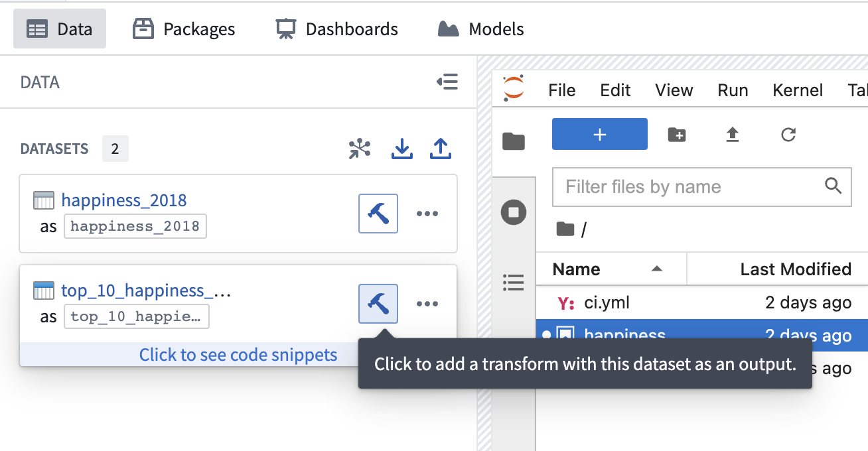
Task: Select the happiness notebook file row
Action: pos(702,335)
